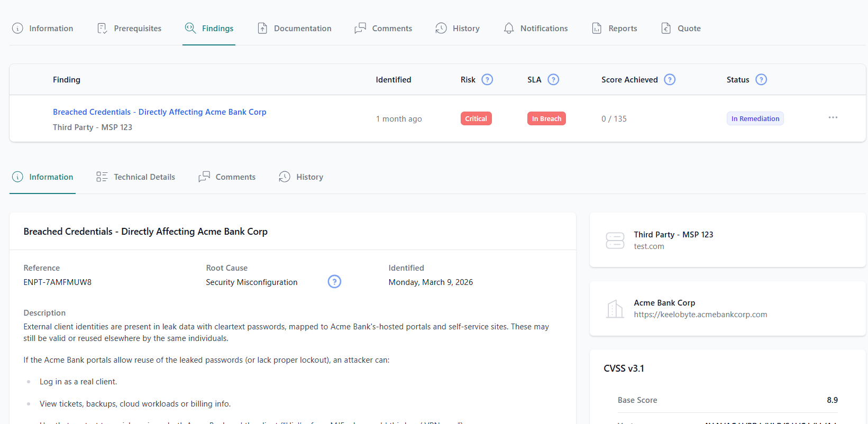868x424 pixels.
Task: Click the View tickets, backups bullet
Action: coord(135,404)
